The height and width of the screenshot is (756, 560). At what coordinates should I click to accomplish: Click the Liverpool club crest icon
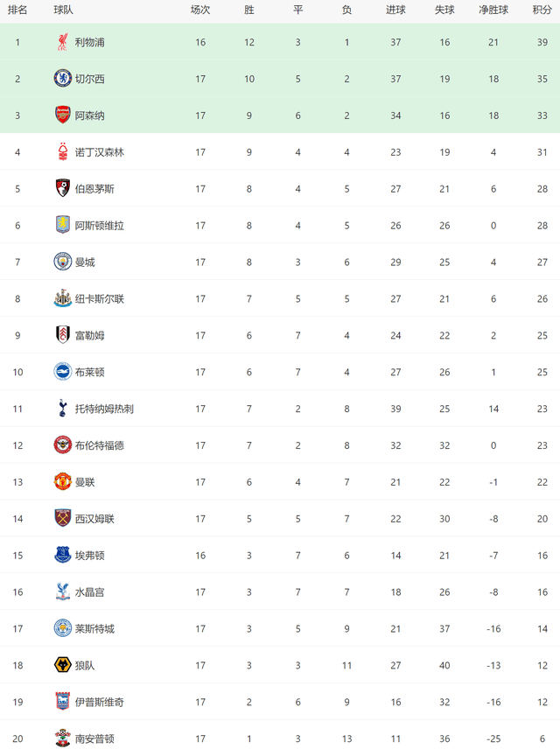pyautogui.click(x=62, y=42)
